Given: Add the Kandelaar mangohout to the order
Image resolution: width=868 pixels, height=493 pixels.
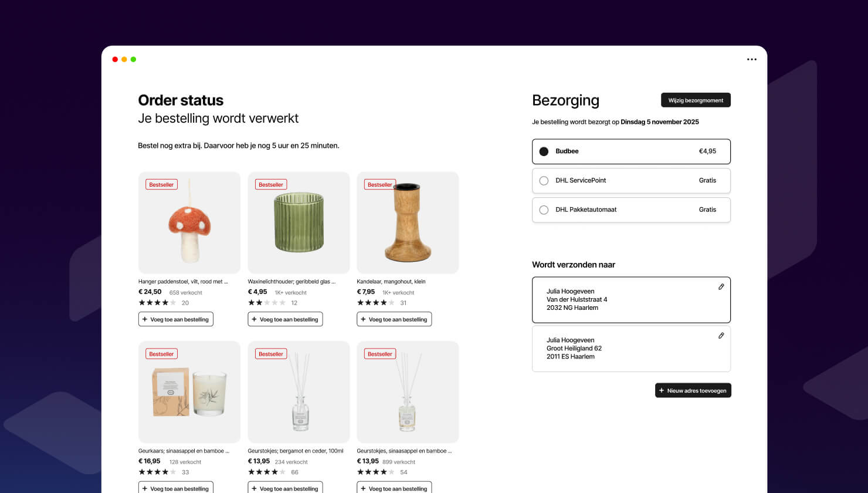Looking at the screenshot, I should pos(394,319).
